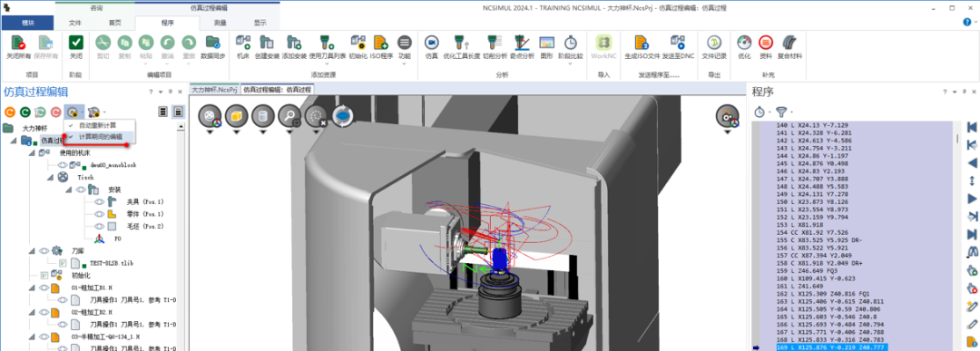This screenshot has width=980, height=351.
Task: Click the binoculars search icon in 程序 panel
Action: (x=972, y=252)
